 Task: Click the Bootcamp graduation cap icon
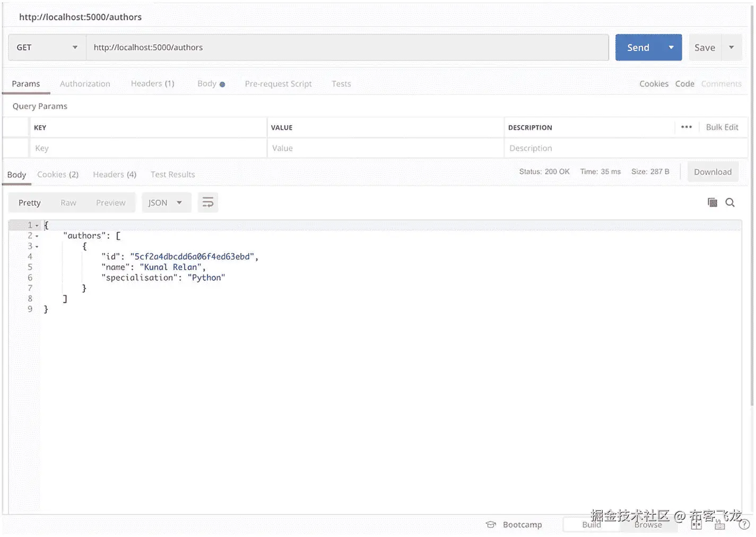coord(491,524)
